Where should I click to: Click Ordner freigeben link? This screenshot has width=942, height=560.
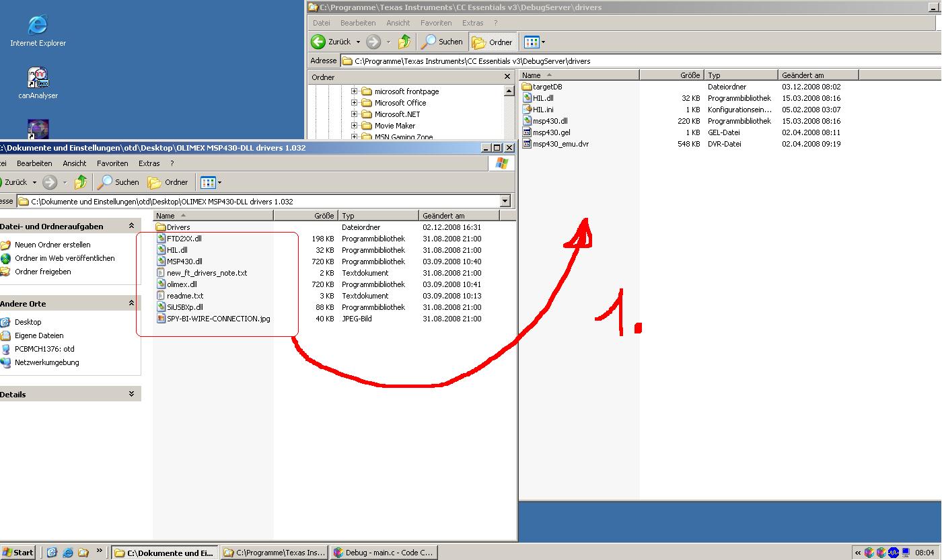coord(42,272)
